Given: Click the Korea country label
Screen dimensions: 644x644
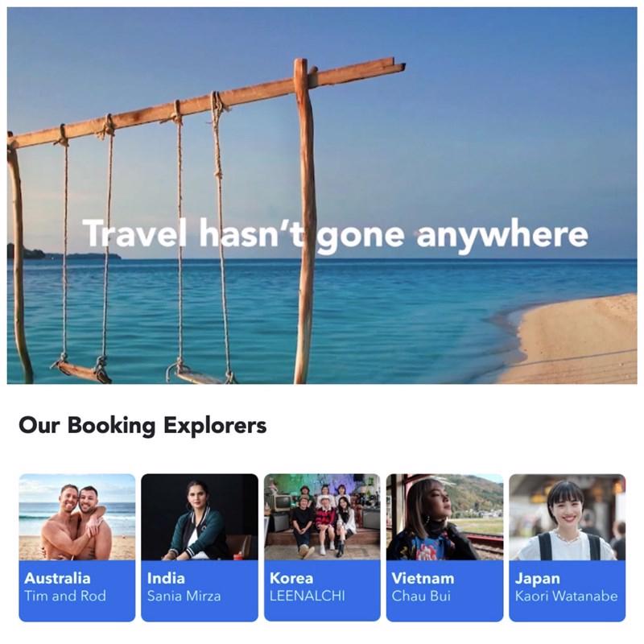Looking at the screenshot, I should pos(291,578).
